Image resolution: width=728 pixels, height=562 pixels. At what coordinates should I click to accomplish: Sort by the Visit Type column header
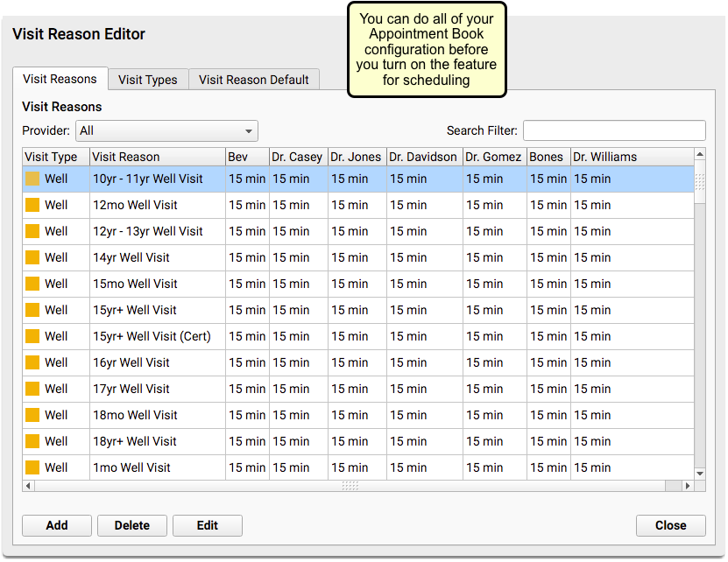click(x=56, y=157)
